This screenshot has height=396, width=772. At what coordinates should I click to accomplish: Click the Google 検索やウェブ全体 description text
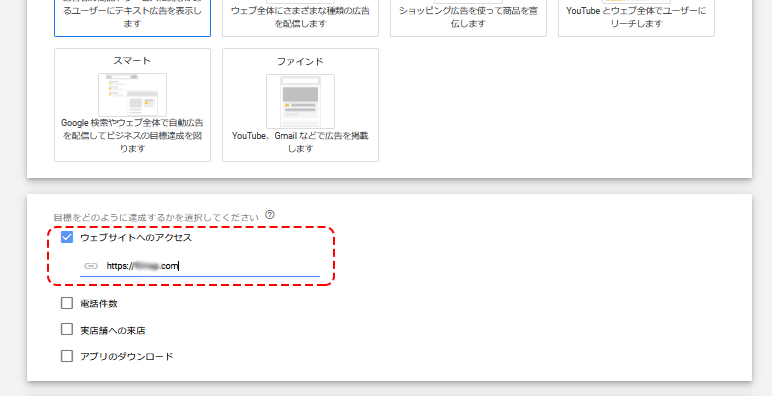(x=132, y=135)
